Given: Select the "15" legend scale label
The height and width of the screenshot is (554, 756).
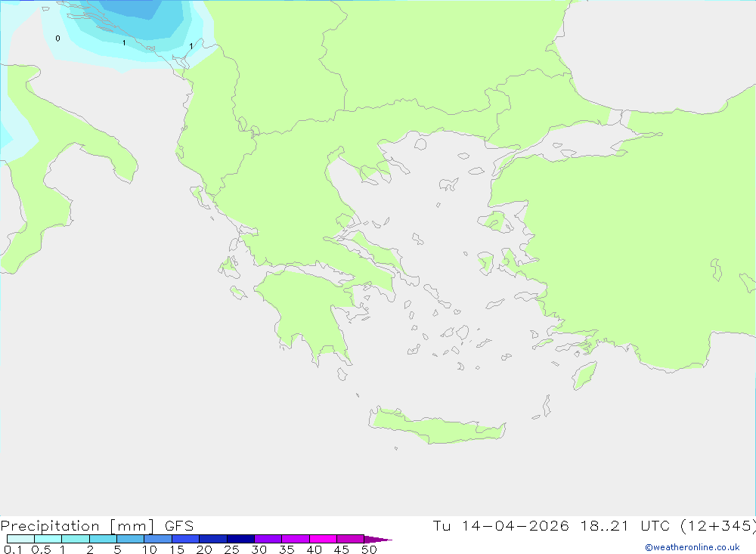Looking at the screenshot, I should click(177, 549).
